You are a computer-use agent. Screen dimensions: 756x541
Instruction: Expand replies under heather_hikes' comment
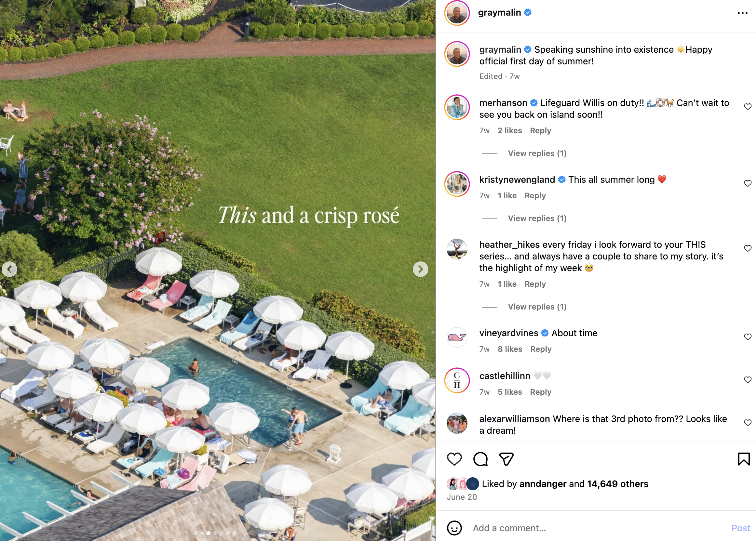pos(537,307)
